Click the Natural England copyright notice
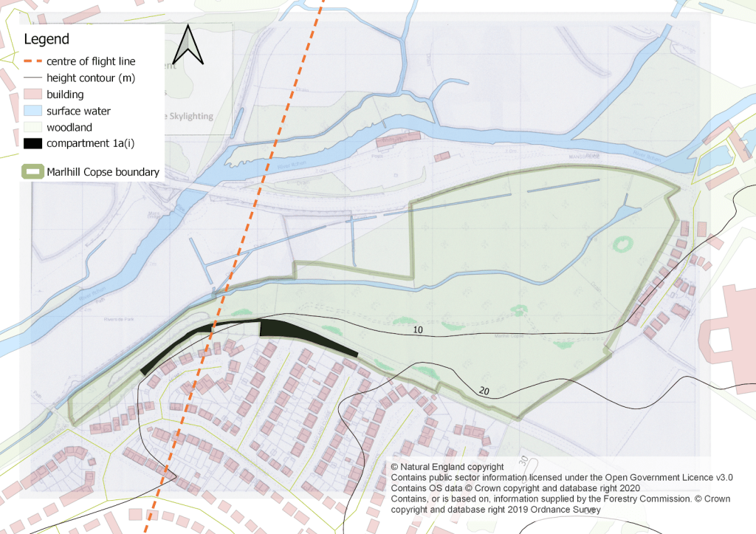This screenshot has width=756, height=534. point(447,467)
